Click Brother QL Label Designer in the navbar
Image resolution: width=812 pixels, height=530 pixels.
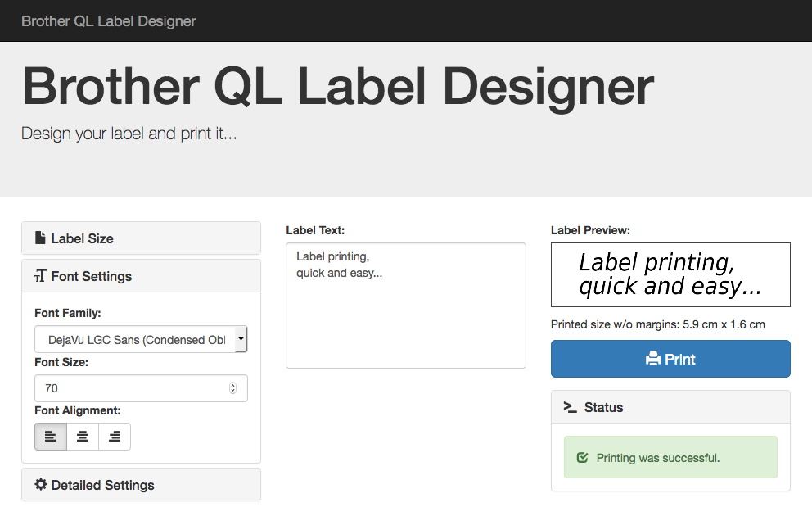pyautogui.click(x=108, y=20)
